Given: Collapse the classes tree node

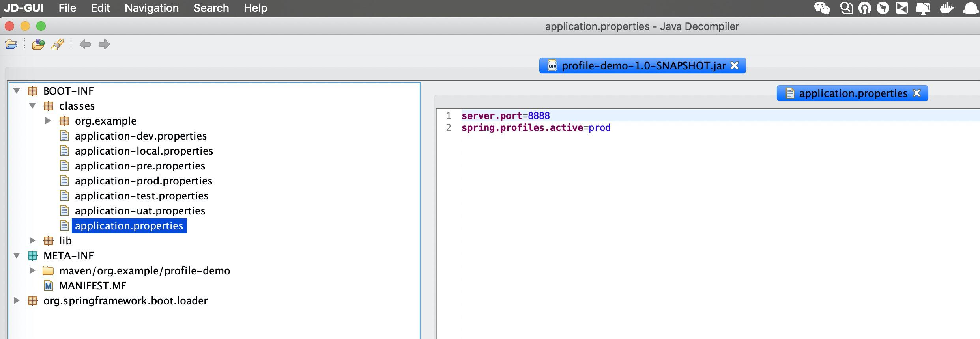Looking at the screenshot, I should click(32, 106).
